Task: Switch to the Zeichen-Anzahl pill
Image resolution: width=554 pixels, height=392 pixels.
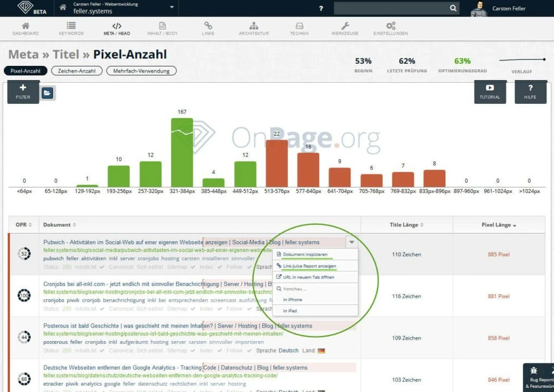Action: 77,71
